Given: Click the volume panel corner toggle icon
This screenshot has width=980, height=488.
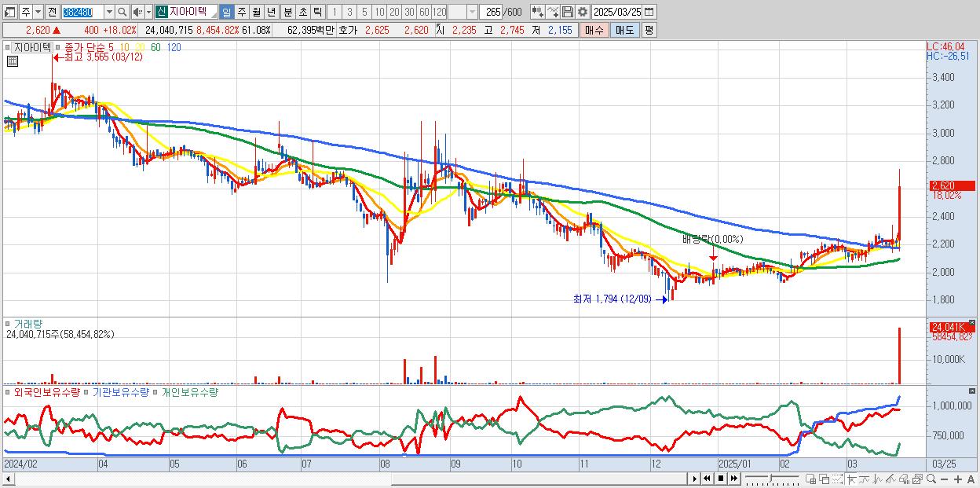Looking at the screenshot, I should [x=972, y=322].
